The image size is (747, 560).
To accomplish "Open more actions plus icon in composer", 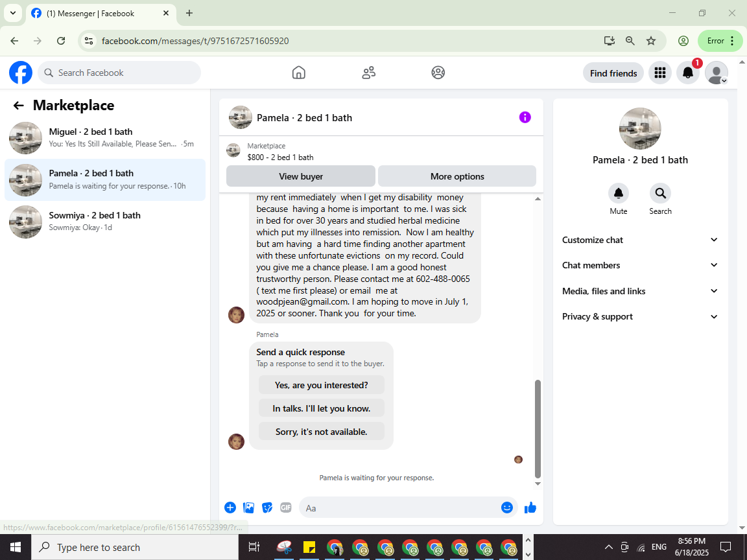I will tap(230, 507).
